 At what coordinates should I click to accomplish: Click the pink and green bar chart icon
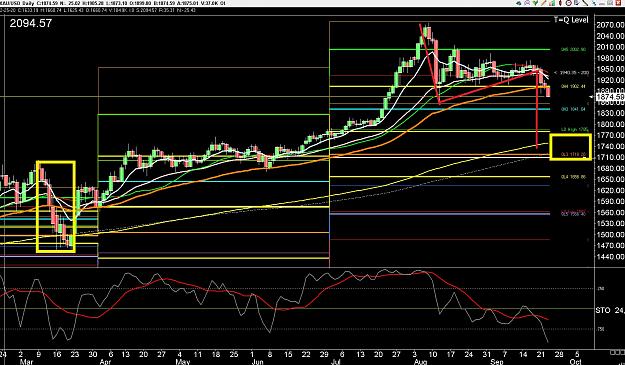pos(552,3)
